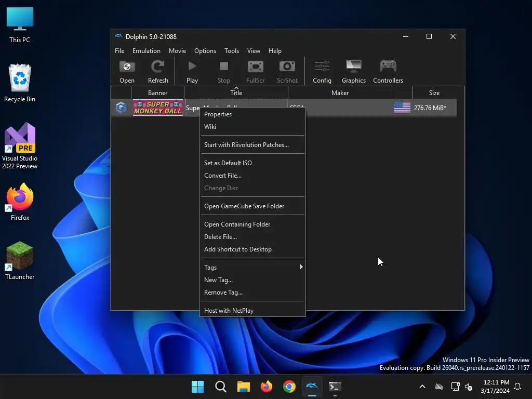Show hidden system tray icons
Image resolution: width=532 pixels, height=399 pixels.
pyautogui.click(x=422, y=387)
